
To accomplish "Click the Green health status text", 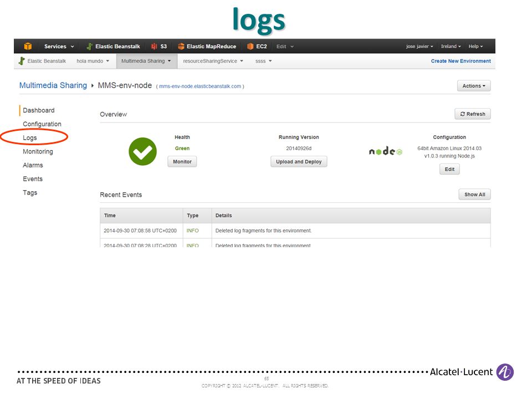I will (x=182, y=149).
